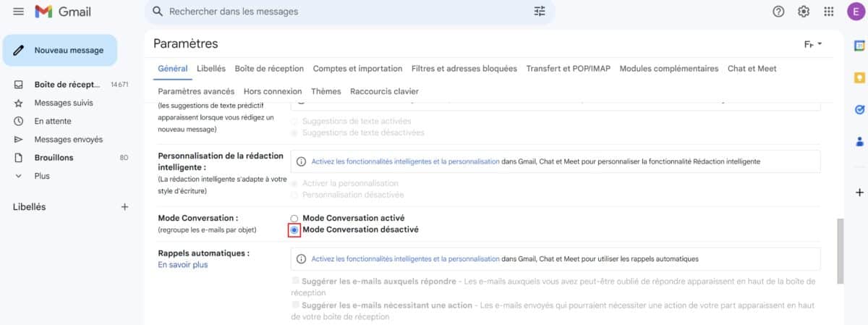
Task: Open Contacts side panel icon
Action: pos(859,141)
